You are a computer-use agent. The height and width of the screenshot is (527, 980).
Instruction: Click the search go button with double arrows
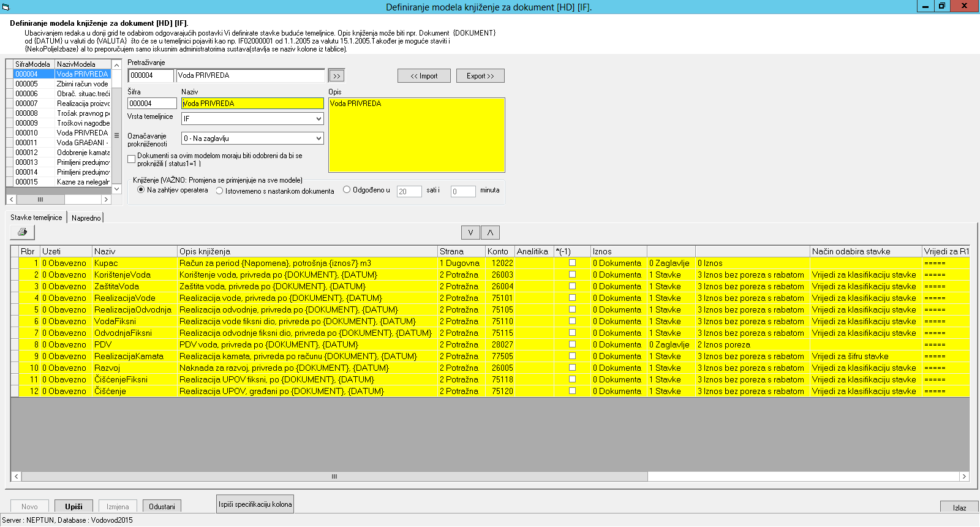337,76
